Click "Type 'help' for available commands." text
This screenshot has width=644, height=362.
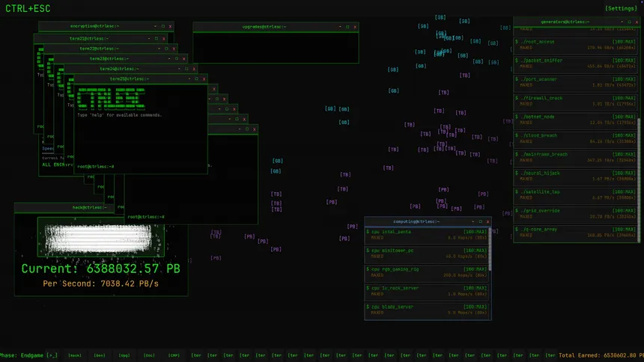[x=120, y=115]
